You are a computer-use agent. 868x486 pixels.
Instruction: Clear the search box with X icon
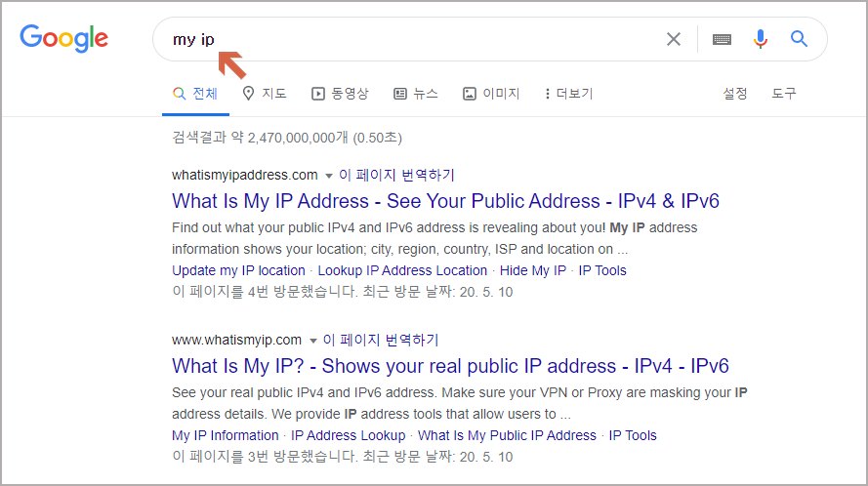[673, 39]
